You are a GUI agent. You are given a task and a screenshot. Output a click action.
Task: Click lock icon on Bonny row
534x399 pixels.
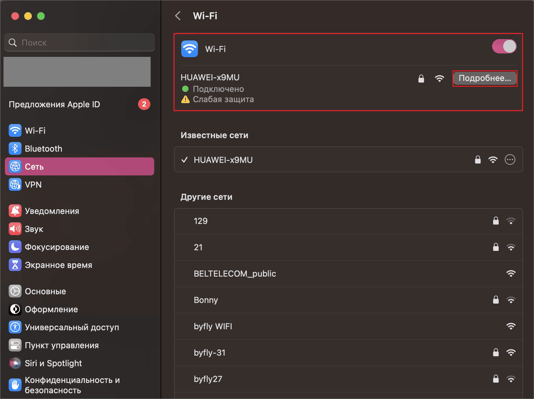pyautogui.click(x=496, y=300)
